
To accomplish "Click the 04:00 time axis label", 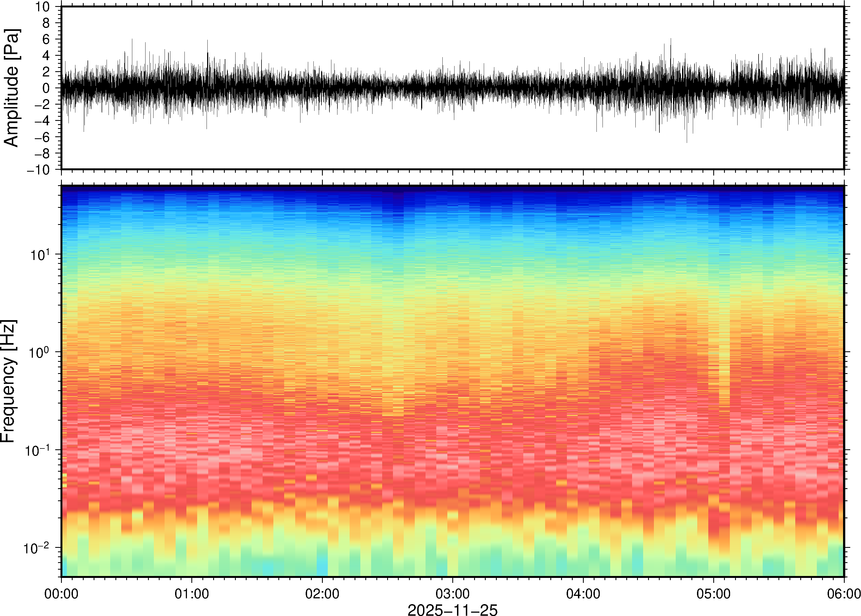I will point(583,594).
